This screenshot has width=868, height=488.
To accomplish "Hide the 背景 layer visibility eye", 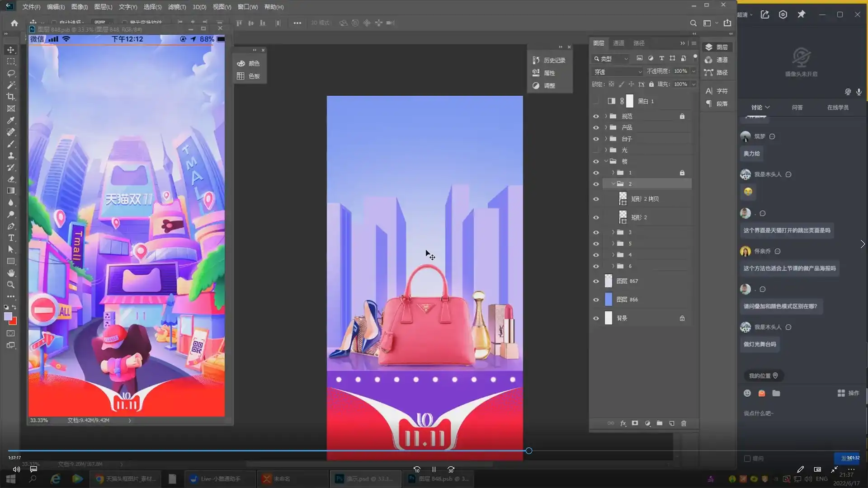I will click(x=596, y=318).
